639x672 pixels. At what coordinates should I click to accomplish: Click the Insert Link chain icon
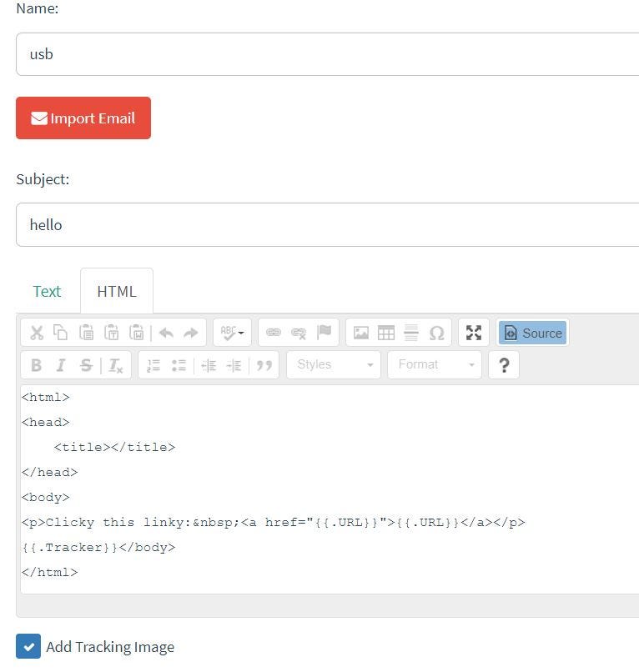273,333
